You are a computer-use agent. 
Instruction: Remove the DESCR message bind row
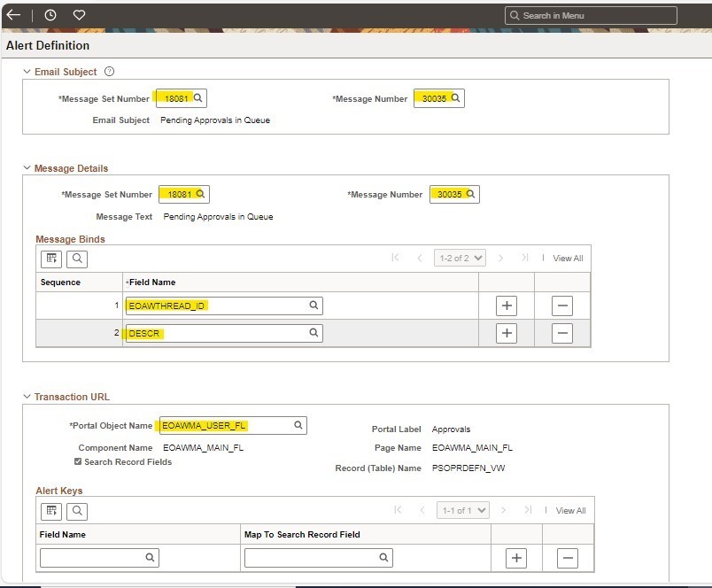[563, 335]
